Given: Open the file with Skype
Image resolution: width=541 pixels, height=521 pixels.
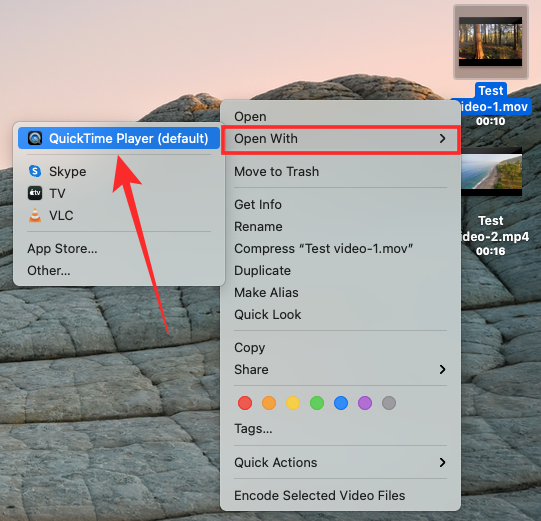Looking at the screenshot, I should pyautogui.click(x=119, y=171).
